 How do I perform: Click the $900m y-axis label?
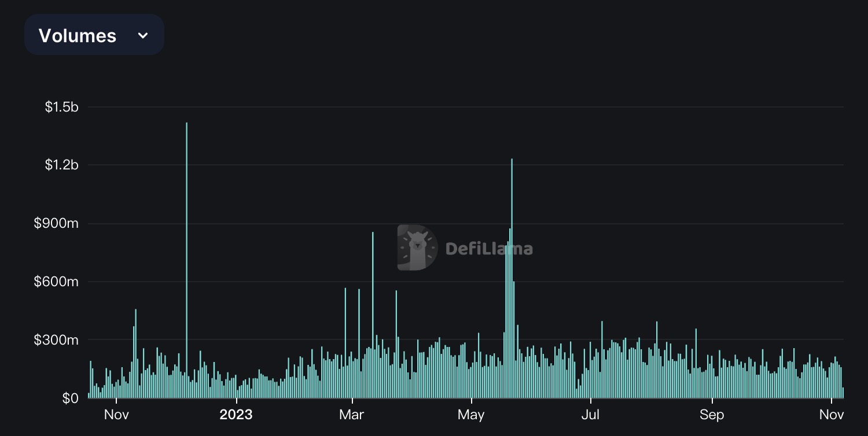point(56,224)
